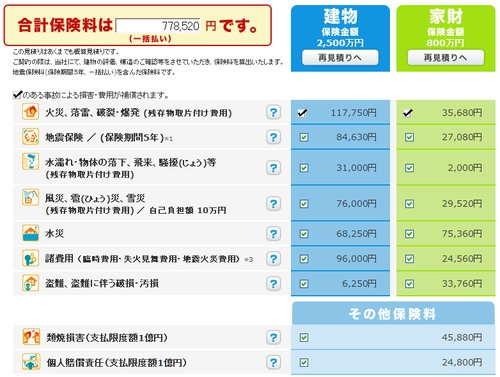
Task: Open help icon for 地震保険
Action: pos(273,137)
